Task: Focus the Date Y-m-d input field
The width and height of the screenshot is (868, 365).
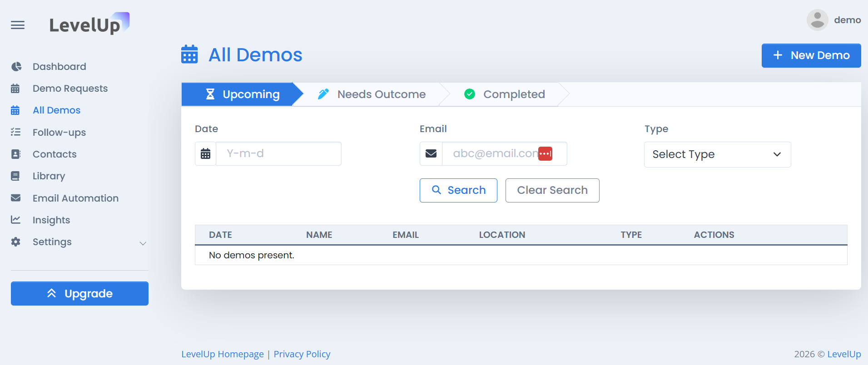Action: [x=278, y=153]
